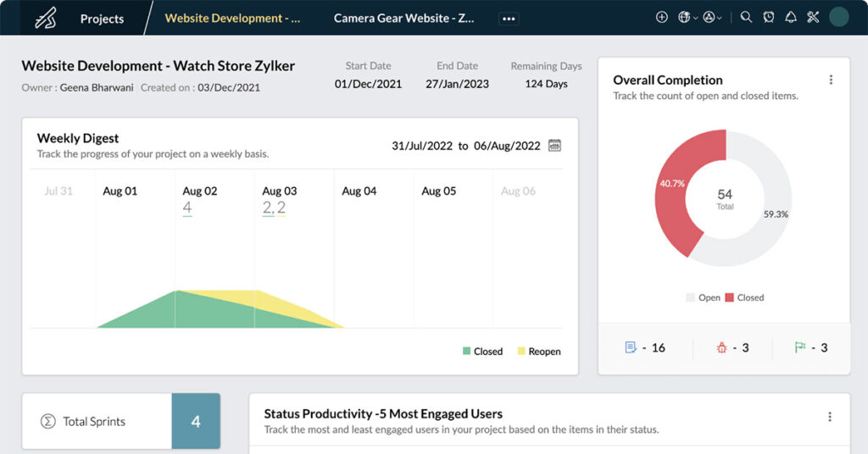Open the wrench-and-screwdriver settings icon
Image resolution: width=868 pixels, height=454 pixels.
tap(813, 18)
